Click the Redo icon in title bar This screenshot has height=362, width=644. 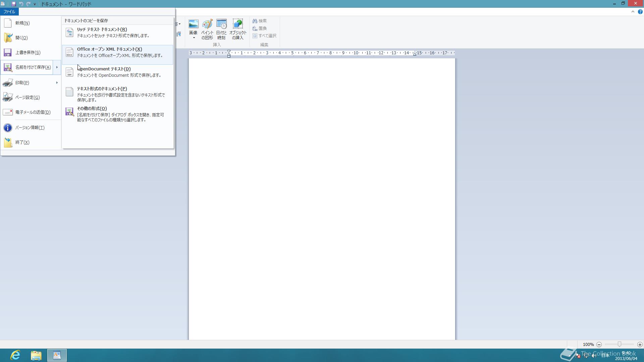pos(29,4)
